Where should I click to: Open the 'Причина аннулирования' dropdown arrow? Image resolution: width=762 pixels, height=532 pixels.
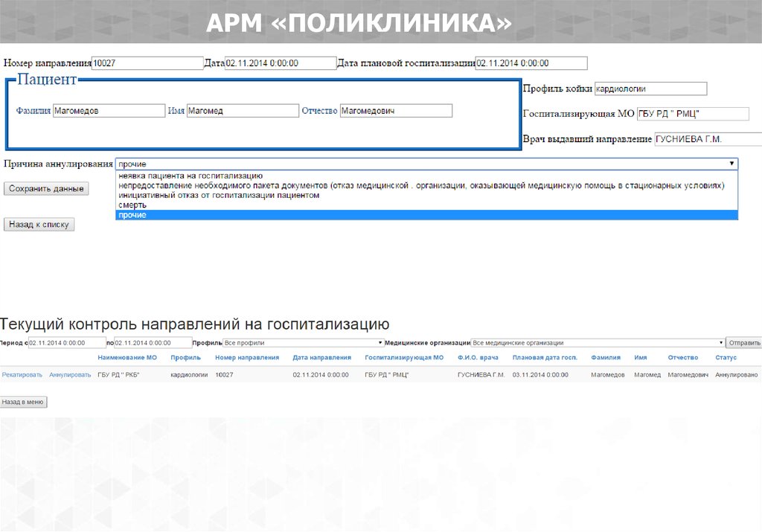731,164
